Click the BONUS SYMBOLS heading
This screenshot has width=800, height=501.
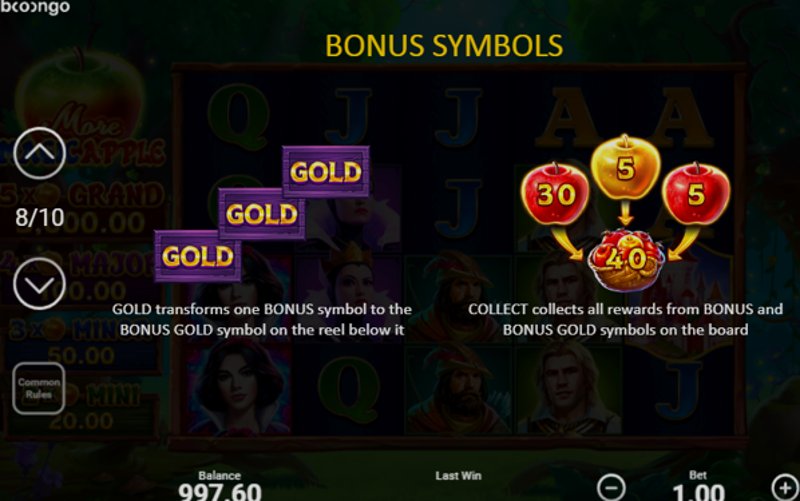444,45
